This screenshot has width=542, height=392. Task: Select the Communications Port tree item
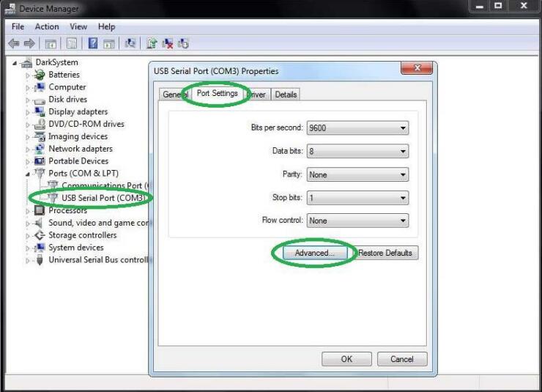pyautogui.click(x=105, y=185)
